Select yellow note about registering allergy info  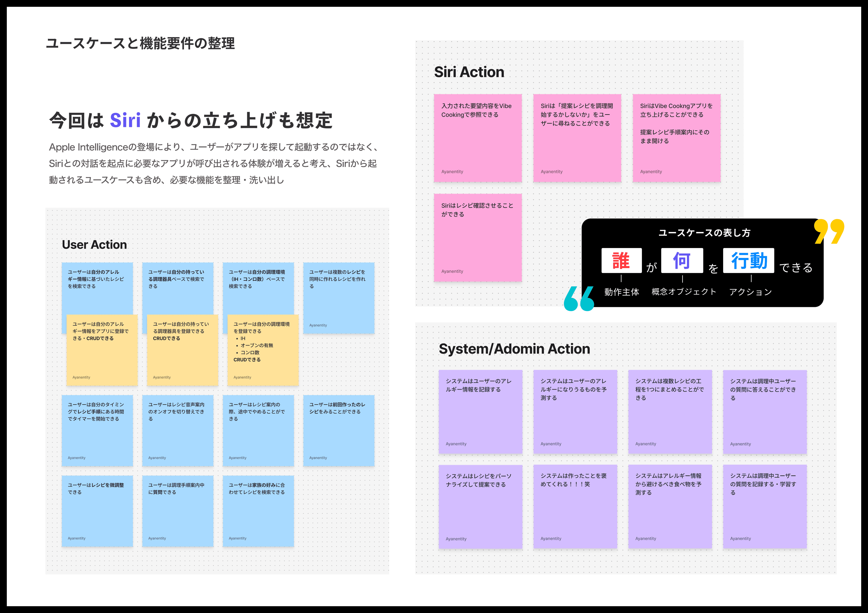pos(102,350)
